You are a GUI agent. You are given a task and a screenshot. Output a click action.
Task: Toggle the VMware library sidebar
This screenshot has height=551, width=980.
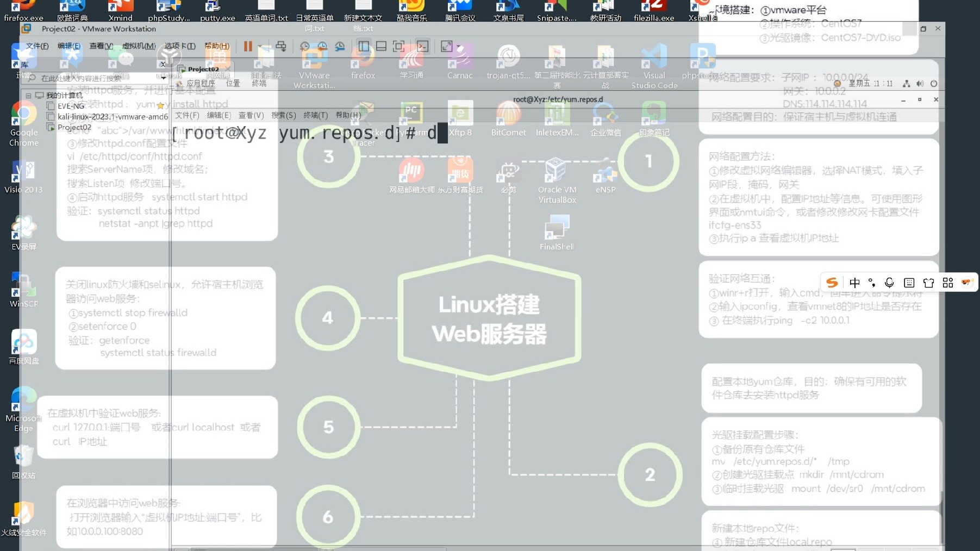pyautogui.click(x=364, y=46)
